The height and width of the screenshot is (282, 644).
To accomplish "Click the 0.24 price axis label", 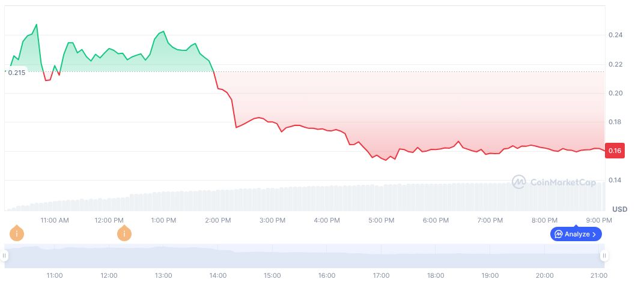I will (x=615, y=35).
